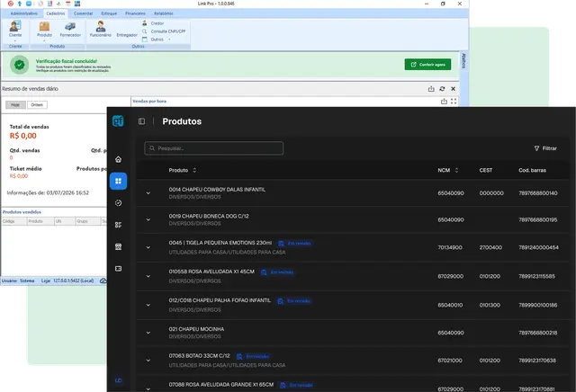
Task: Click the CEST column header
Action: pyautogui.click(x=486, y=170)
